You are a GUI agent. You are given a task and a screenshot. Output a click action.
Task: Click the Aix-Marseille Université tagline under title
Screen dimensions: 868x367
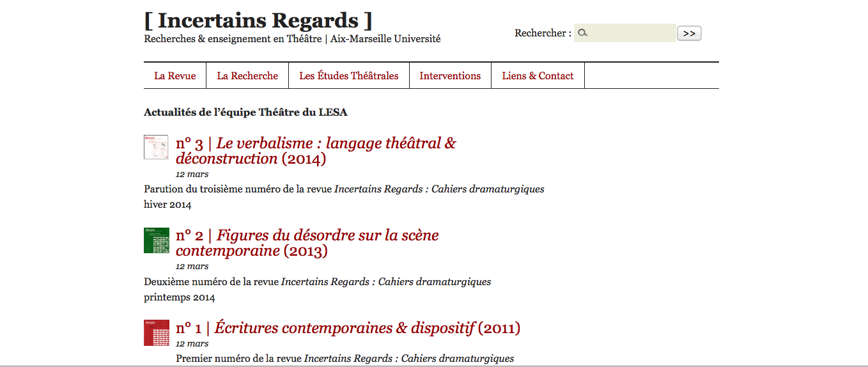(292, 39)
